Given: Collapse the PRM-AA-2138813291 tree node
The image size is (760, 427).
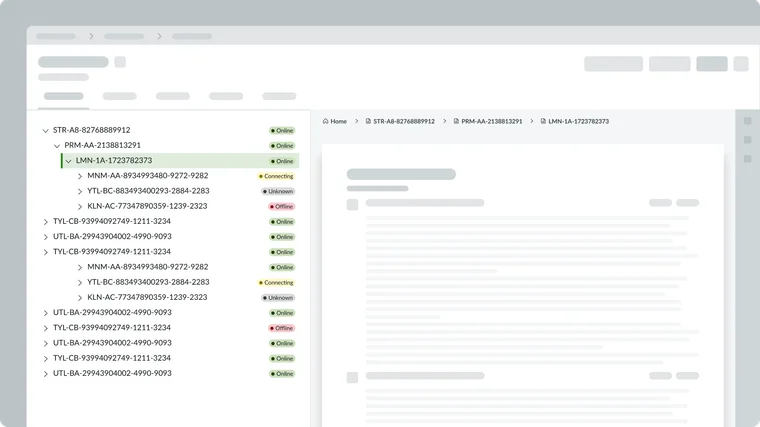Looking at the screenshot, I should [57, 145].
